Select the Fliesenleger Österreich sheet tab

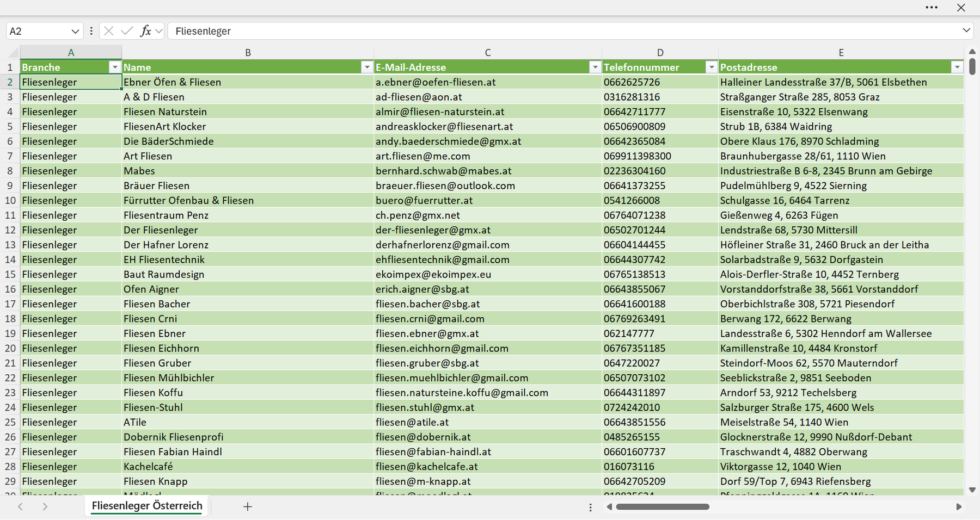point(147,506)
